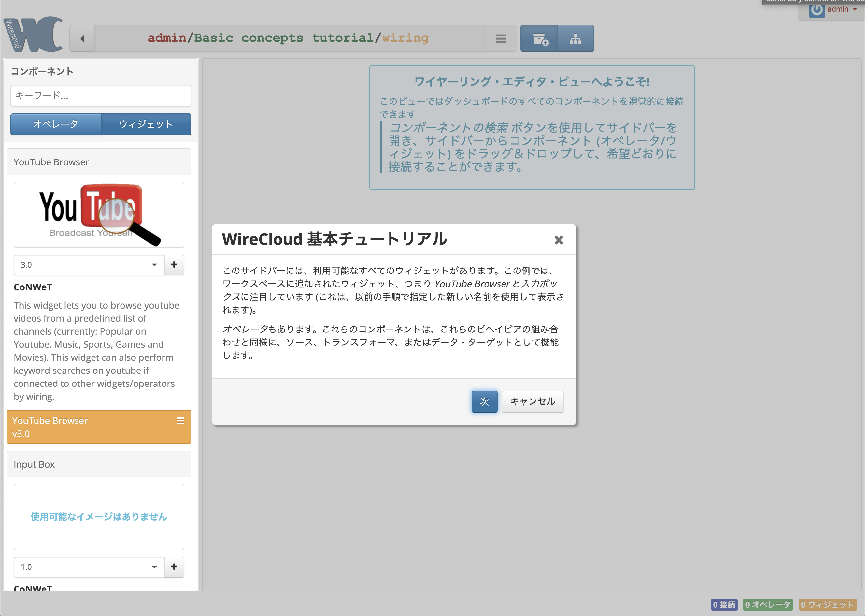865x616 pixels.
Task: Open the YouTube Browser v3.0 item menu
Action: tap(180, 421)
